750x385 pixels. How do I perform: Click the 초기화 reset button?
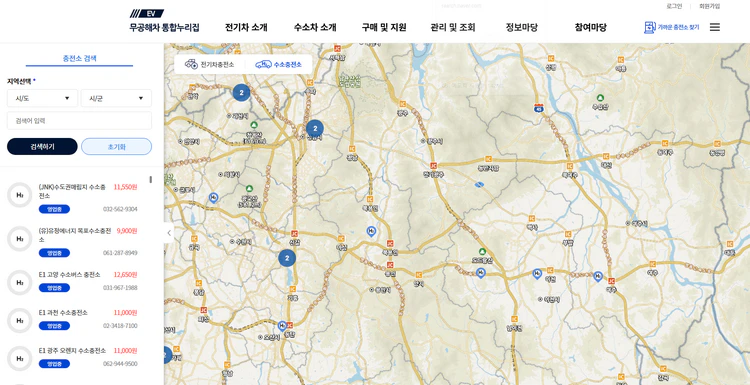pyautogui.click(x=117, y=146)
